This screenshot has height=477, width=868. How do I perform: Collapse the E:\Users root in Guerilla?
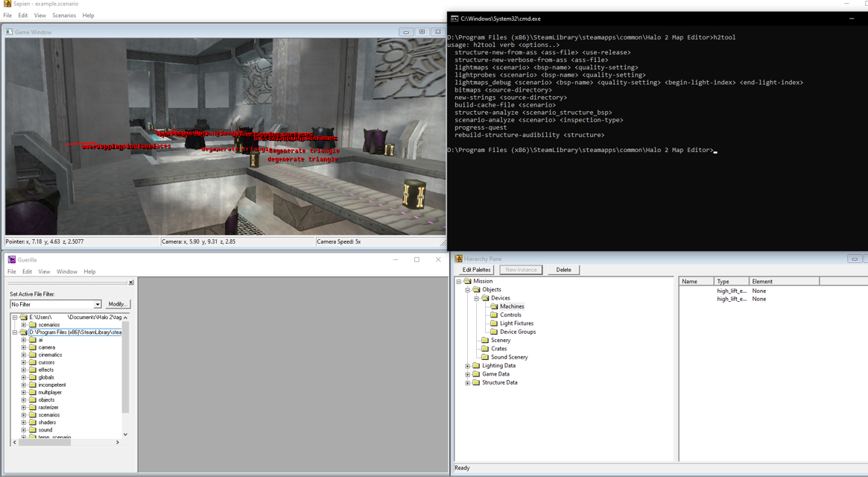click(15, 318)
